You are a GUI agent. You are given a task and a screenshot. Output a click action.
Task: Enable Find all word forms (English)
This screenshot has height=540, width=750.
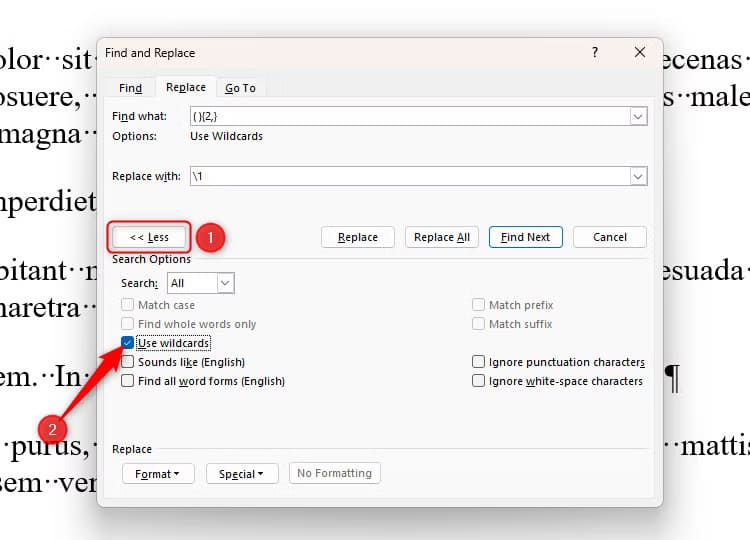click(x=127, y=381)
